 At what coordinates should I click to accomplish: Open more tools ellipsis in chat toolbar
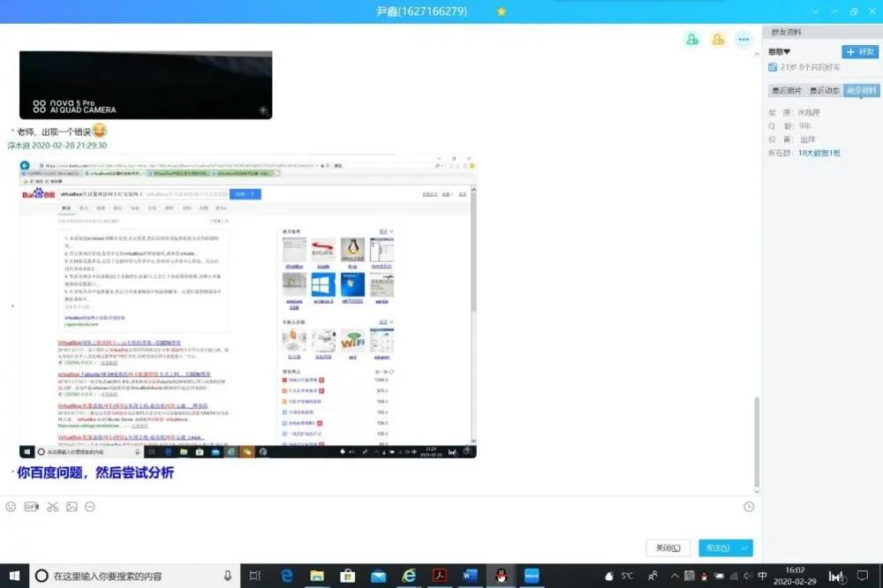point(90,507)
